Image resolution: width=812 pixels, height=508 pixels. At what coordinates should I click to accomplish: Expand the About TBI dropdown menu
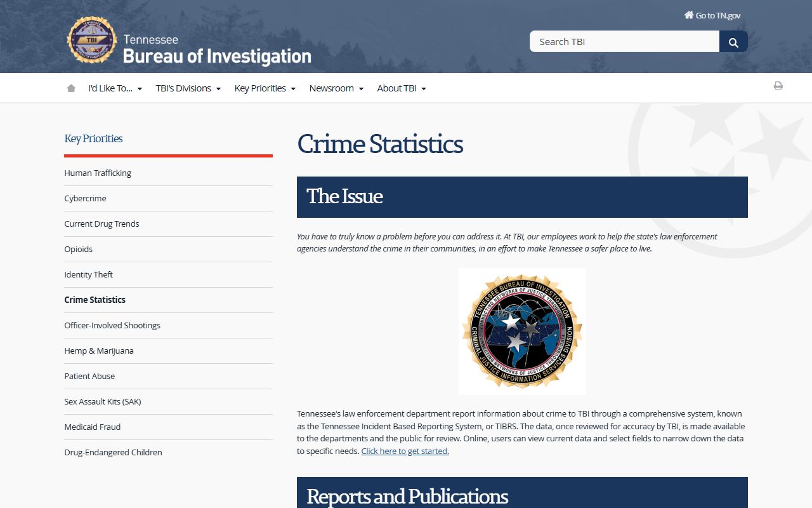402,88
